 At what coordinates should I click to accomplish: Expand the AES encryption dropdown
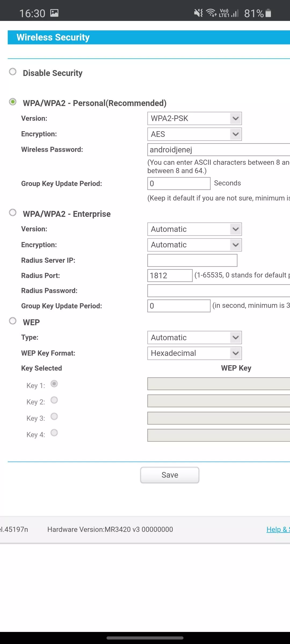194,134
